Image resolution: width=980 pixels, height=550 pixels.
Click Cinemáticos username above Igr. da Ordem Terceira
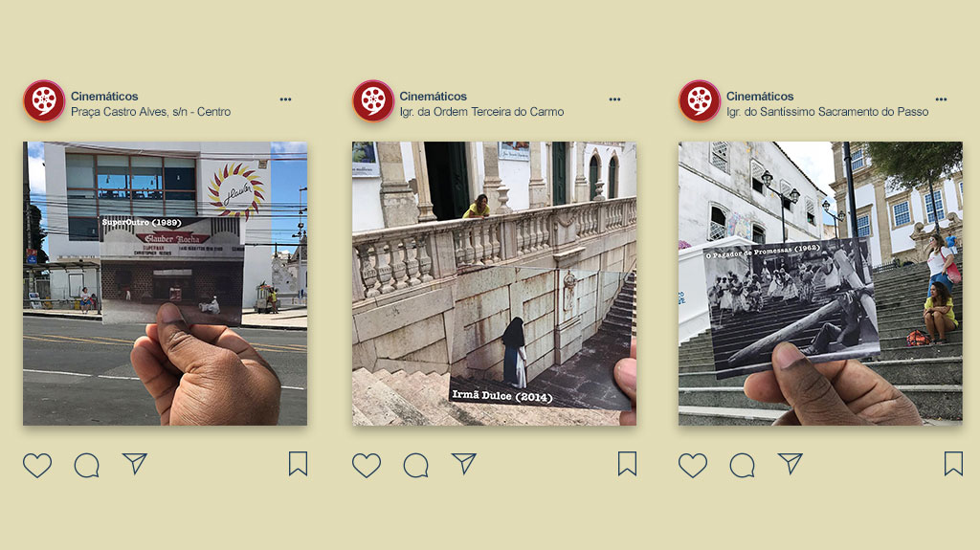coord(434,97)
